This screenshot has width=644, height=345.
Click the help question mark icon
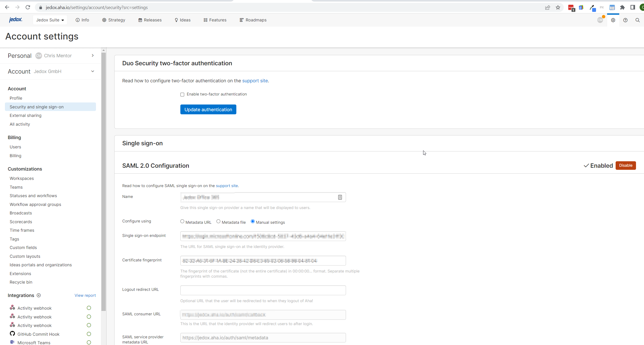click(x=625, y=20)
